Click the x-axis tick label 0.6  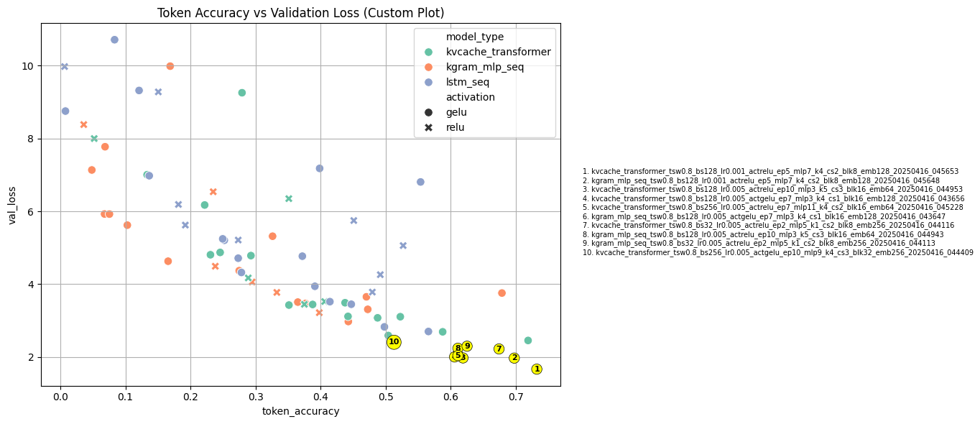[450, 396]
